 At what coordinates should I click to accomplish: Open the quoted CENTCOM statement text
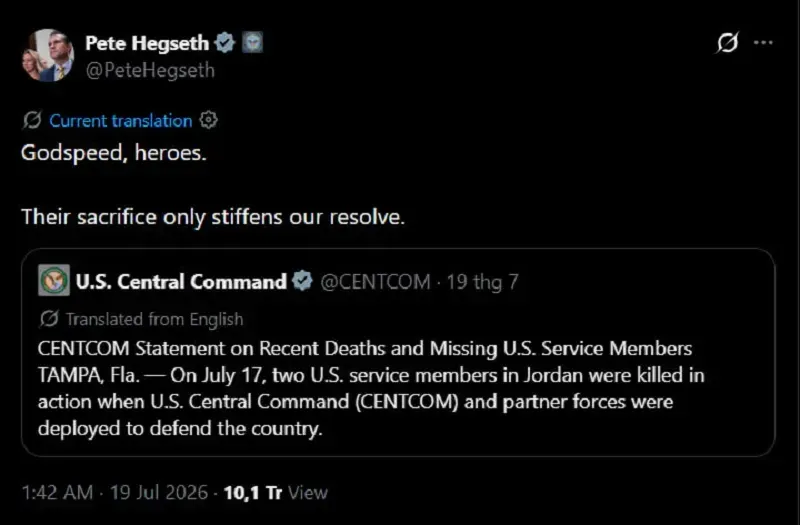[x=371, y=388]
